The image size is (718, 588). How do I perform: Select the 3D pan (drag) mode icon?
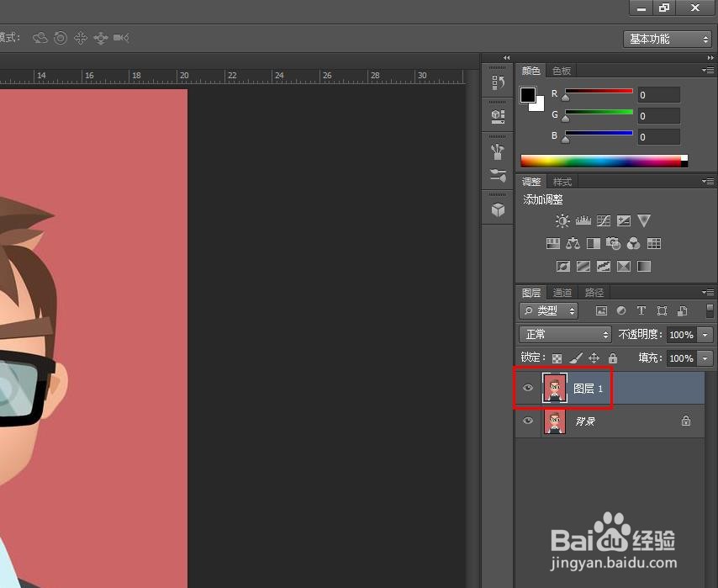click(x=81, y=38)
